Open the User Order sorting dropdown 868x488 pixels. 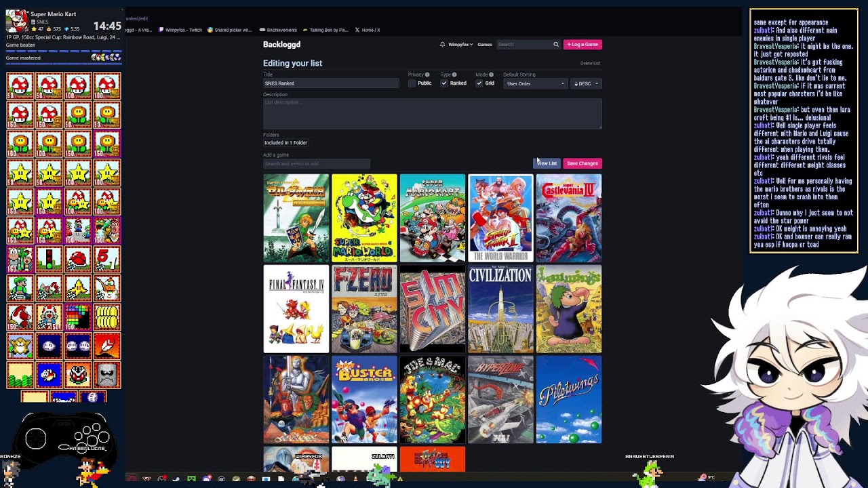click(x=534, y=83)
